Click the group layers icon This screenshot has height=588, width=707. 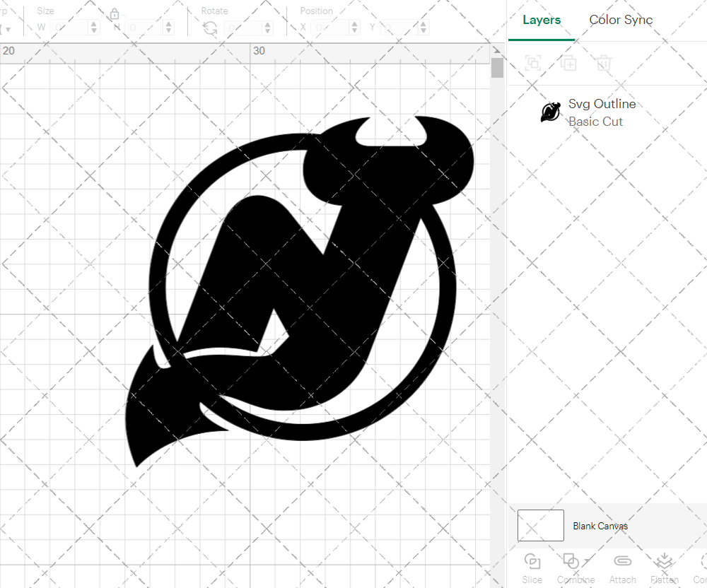tap(532, 63)
